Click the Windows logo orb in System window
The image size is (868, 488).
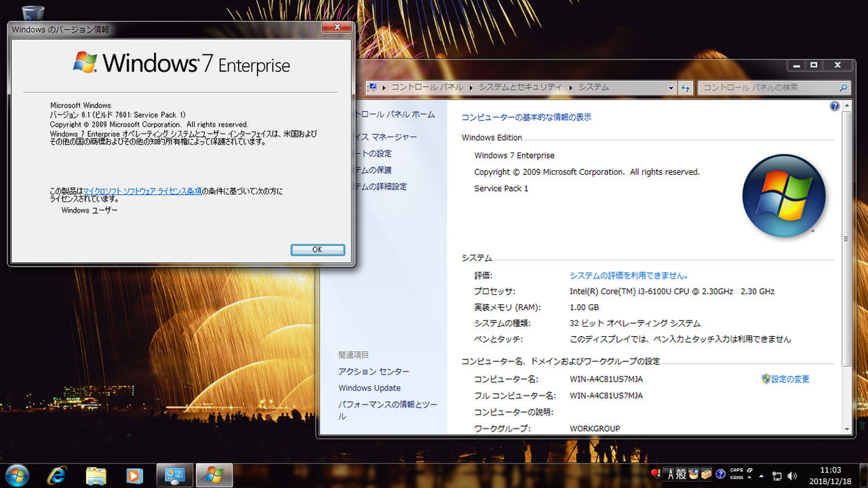[x=784, y=196]
